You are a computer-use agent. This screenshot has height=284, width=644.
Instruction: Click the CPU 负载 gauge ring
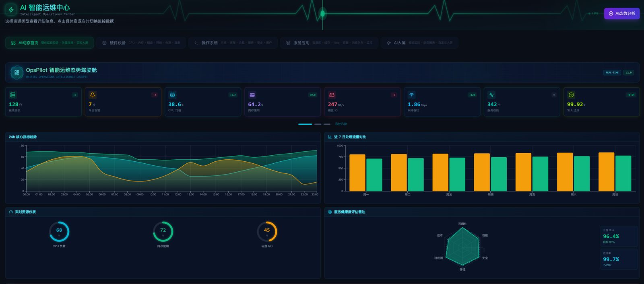[59, 231]
